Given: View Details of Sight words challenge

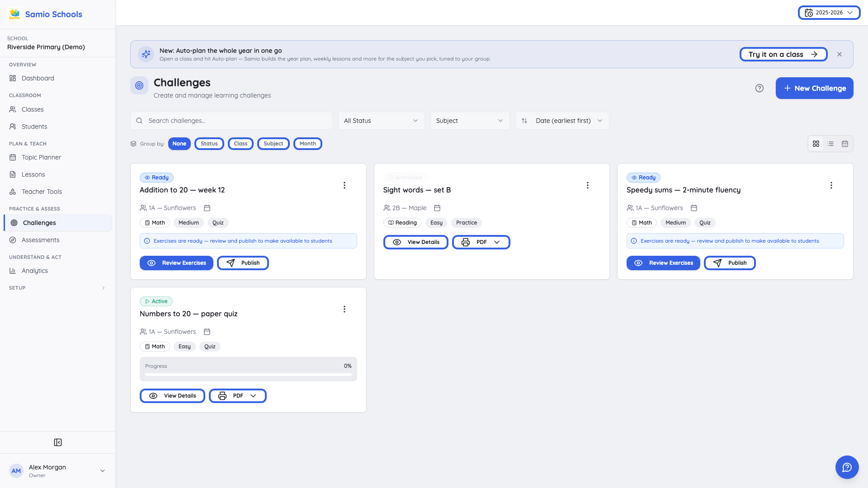Looking at the screenshot, I should click(x=415, y=242).
